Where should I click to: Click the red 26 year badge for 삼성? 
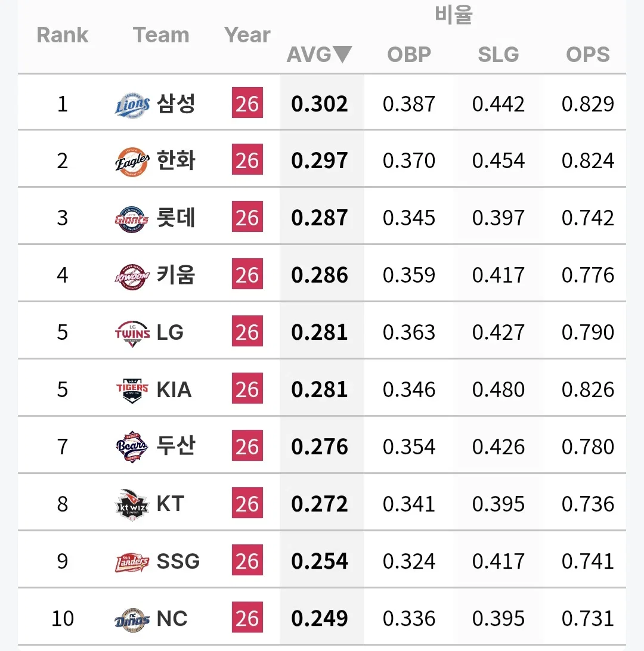pos(247,103)
